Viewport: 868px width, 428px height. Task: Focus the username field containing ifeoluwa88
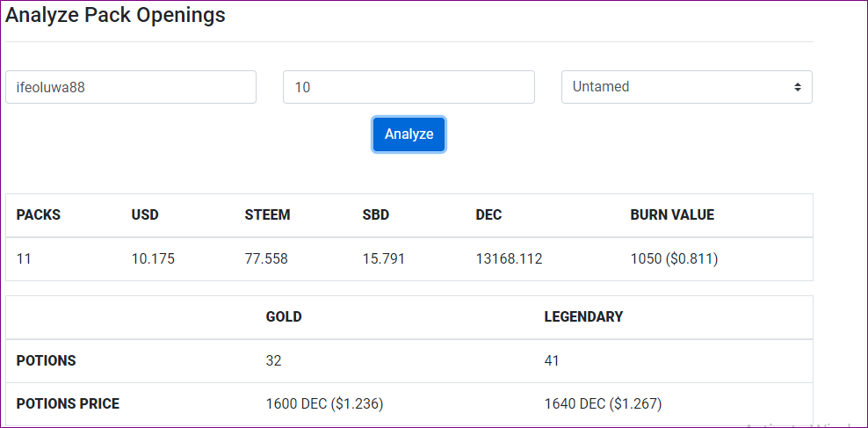point(131,87)
